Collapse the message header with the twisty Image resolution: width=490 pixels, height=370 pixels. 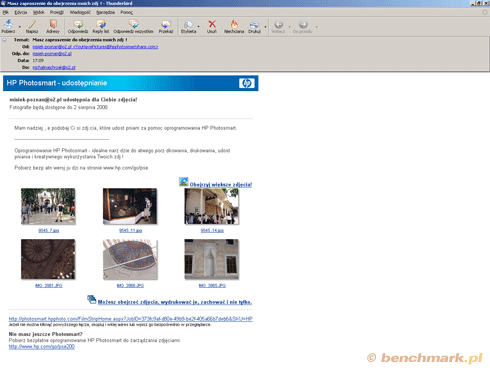point(5,40)
